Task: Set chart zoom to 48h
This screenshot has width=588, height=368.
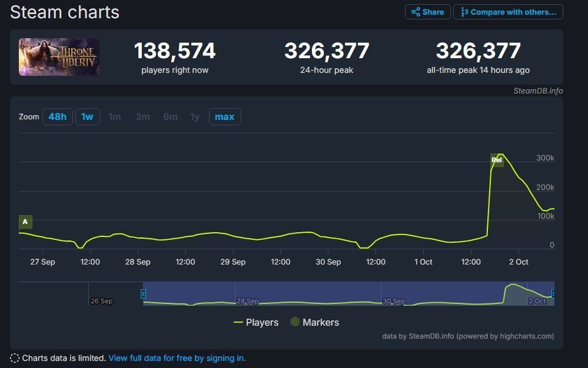Action: pos(57,117)
